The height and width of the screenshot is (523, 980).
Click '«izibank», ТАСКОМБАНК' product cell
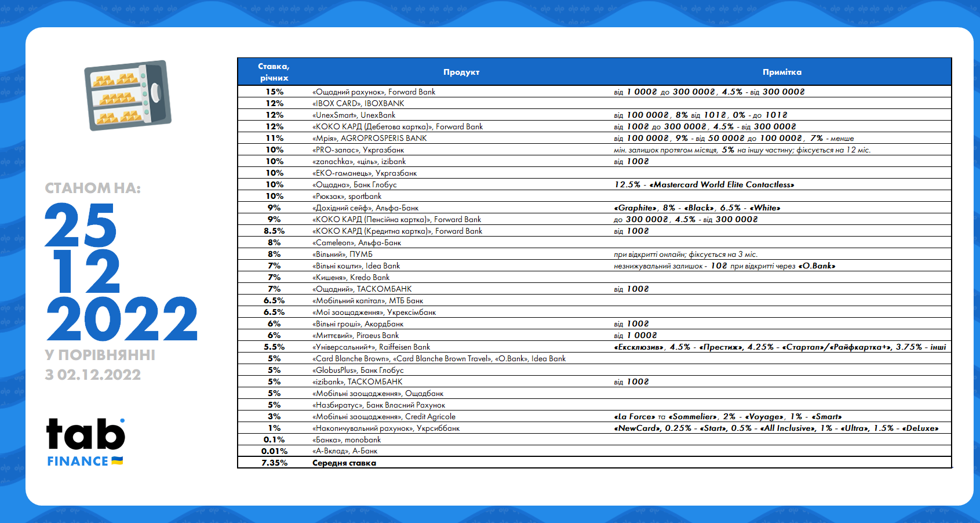point(357,382)
